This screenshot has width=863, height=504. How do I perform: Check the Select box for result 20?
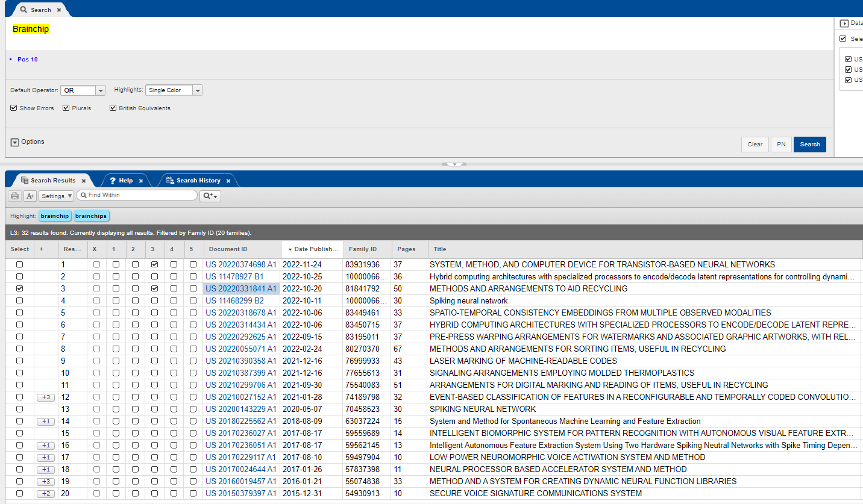[x=20, y=493]
